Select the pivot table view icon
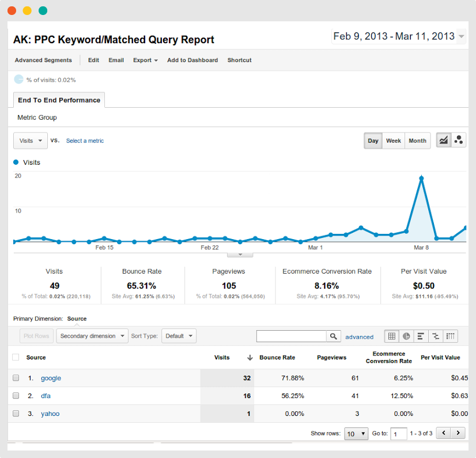This screenshot has width=476, height=458. tap(451, 336)
